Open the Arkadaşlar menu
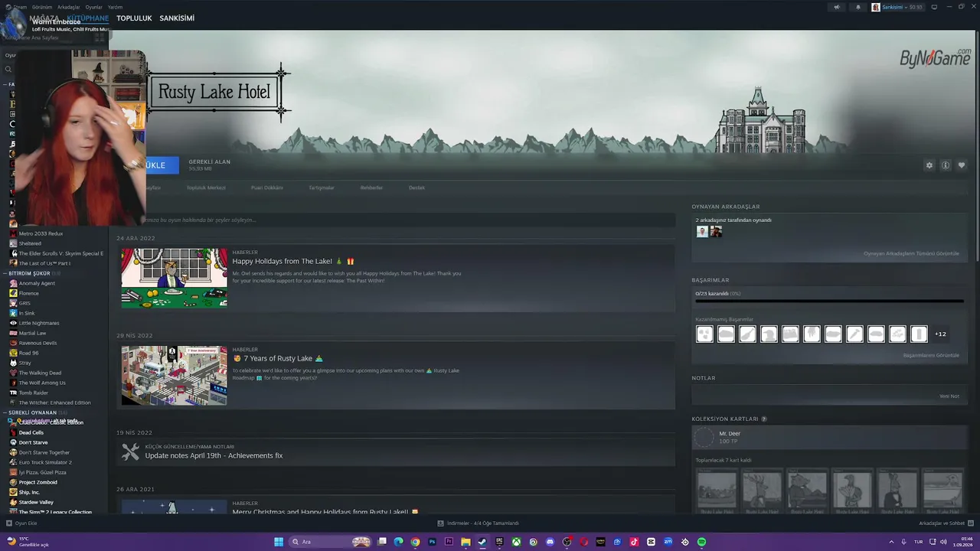The width and height of the screenshot is (980, 551). [x=68, y=7]
